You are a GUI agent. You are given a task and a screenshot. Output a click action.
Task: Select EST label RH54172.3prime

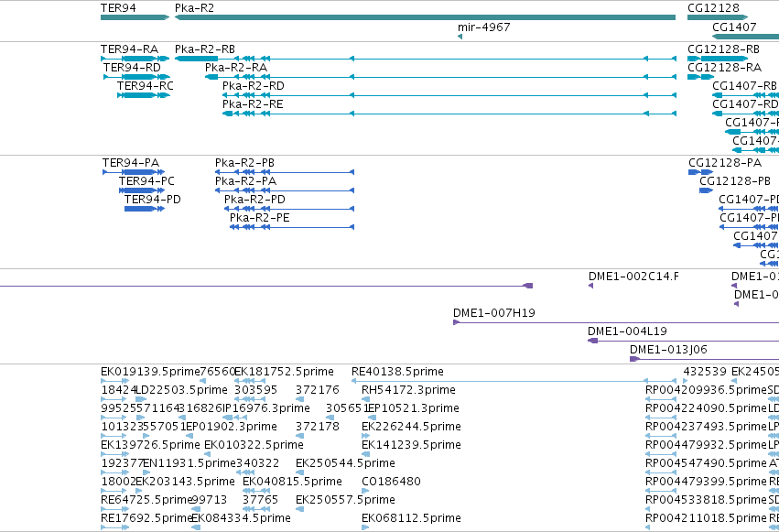(x=408, y=390)
